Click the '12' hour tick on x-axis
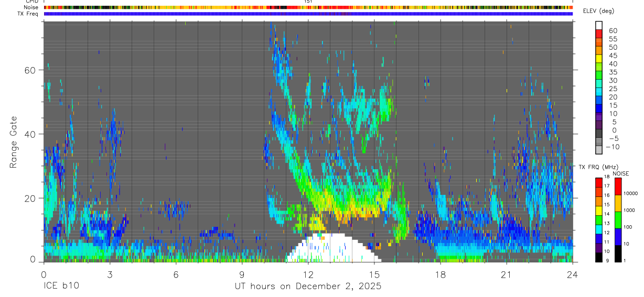The width and height of the screenshot is (644, 297). 308,275
